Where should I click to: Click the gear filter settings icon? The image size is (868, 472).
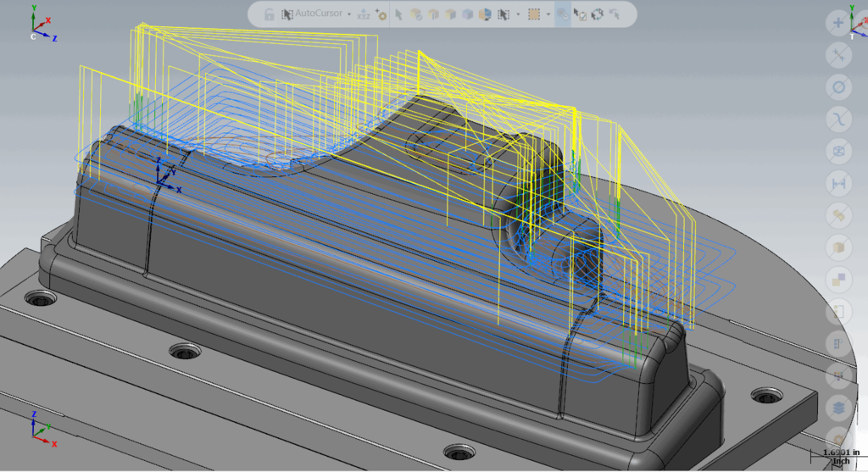pos(838,439)
